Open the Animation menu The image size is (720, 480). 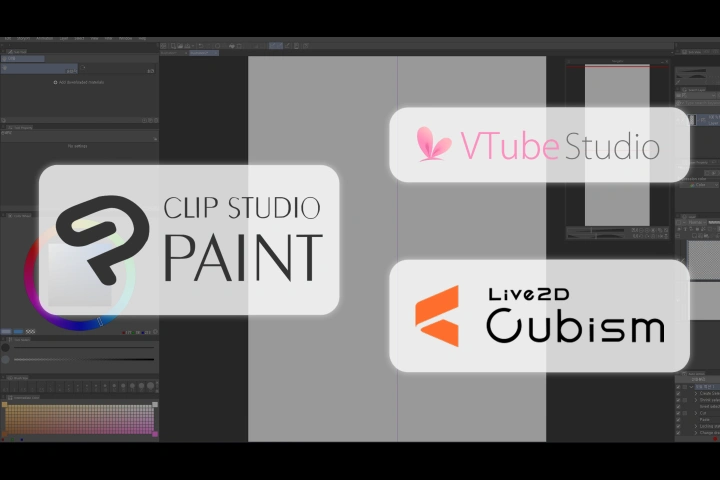click(45, 39)
